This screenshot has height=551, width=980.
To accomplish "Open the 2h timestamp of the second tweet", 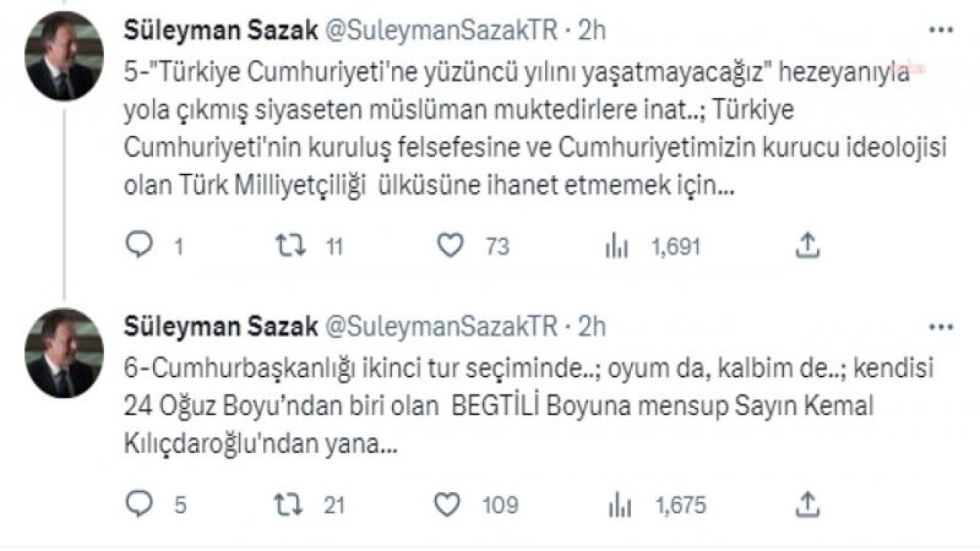I will click(592, 327).
